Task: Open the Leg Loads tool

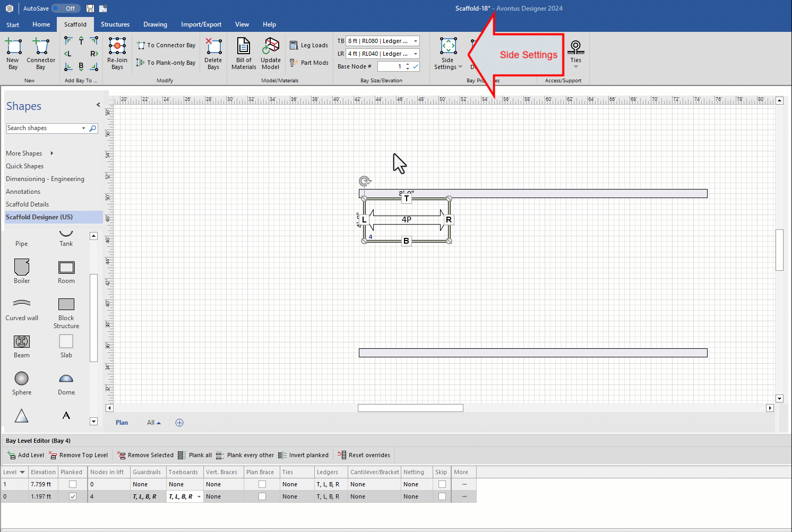Action: pos(309,46)
